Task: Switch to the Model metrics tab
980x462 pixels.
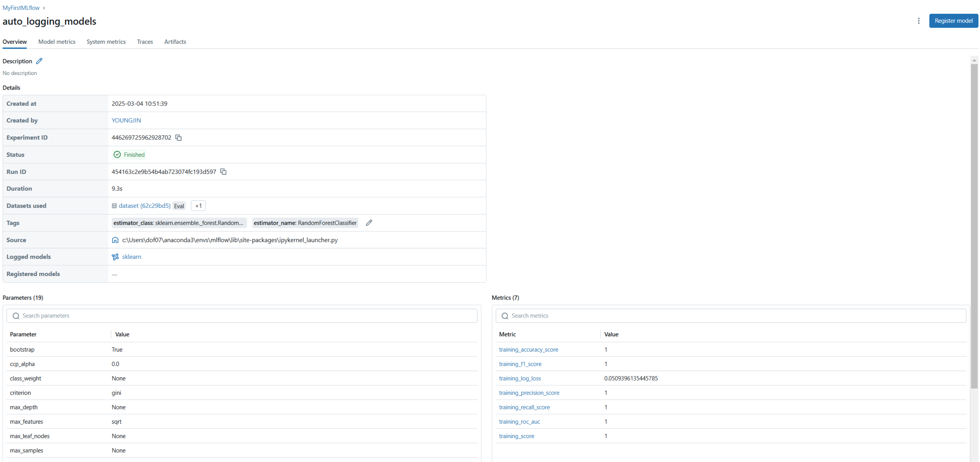Action: [57, 42]
